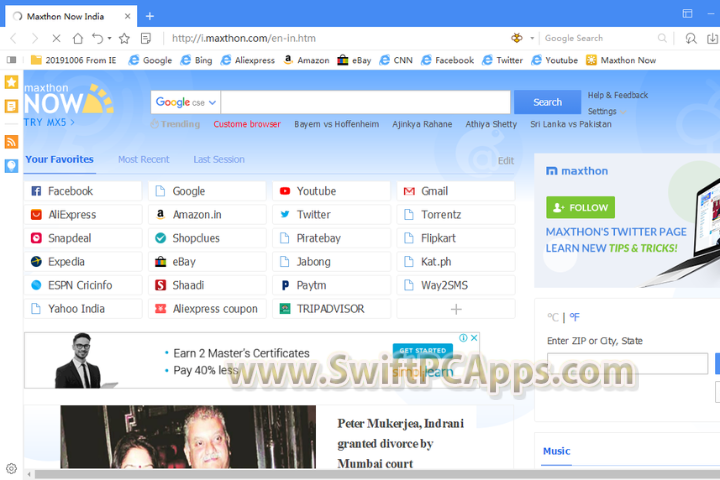Open the undo closed tab dropdown arrow

point(110,39)
